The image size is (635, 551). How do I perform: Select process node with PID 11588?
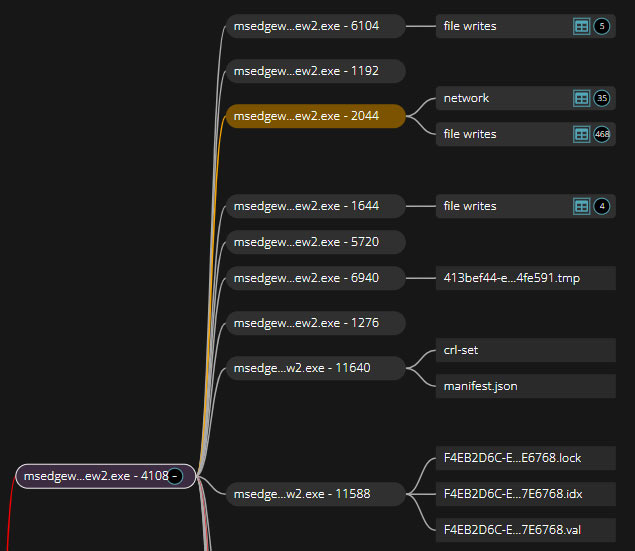pyautogui.click(x=315, y=494)
